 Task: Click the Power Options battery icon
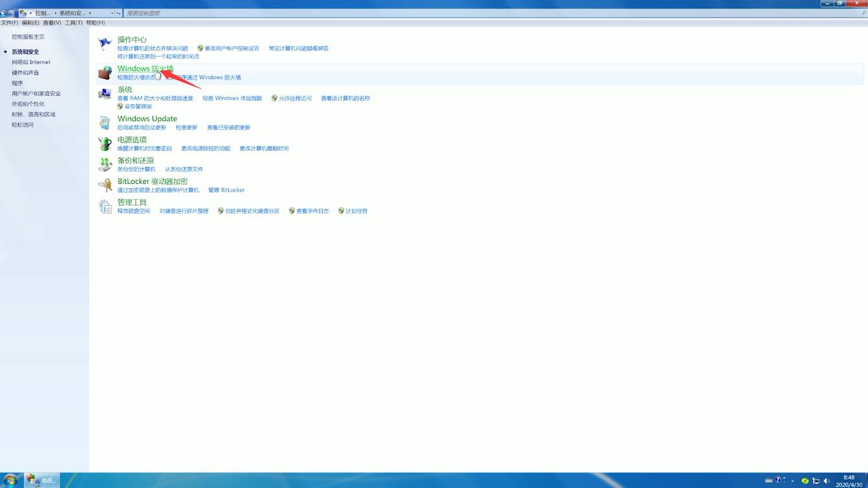[105, 144]
